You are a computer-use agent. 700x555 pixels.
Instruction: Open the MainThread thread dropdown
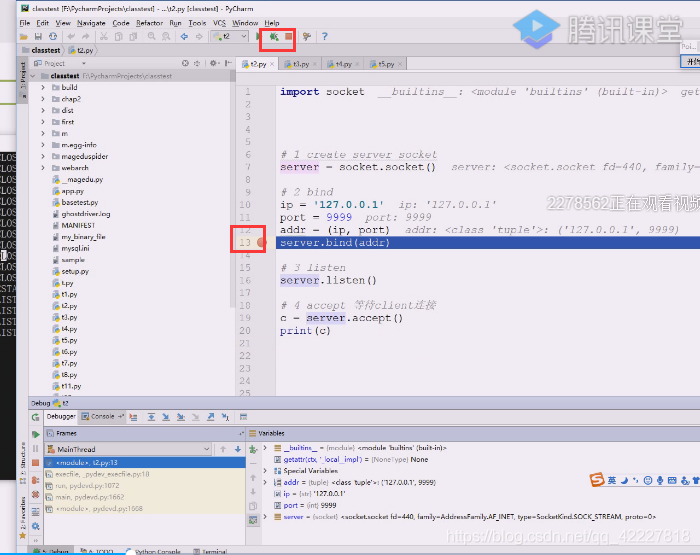129,449
